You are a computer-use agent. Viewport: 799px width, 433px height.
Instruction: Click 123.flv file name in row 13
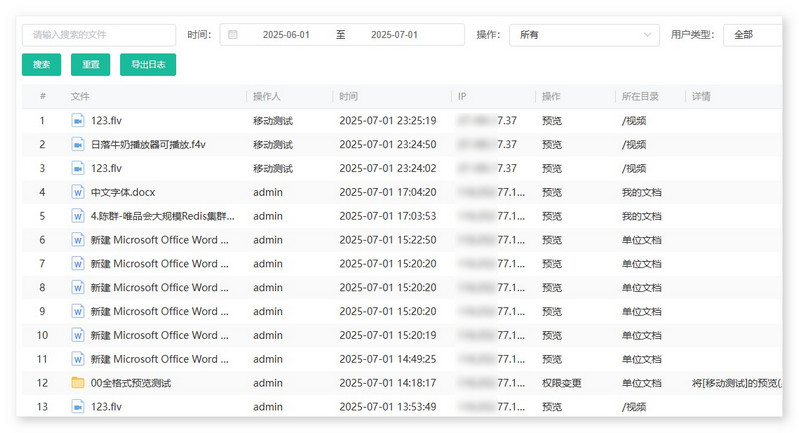click(x=106, y=407)
